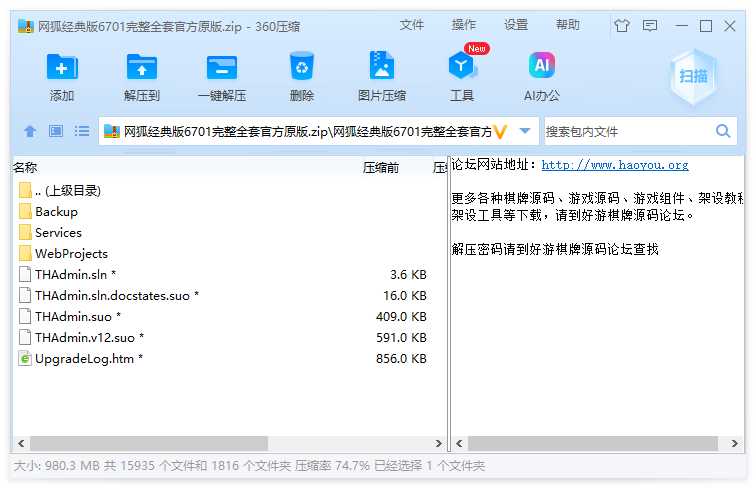
Task: Close the 360压缩 window
Action: pos(730,26)
